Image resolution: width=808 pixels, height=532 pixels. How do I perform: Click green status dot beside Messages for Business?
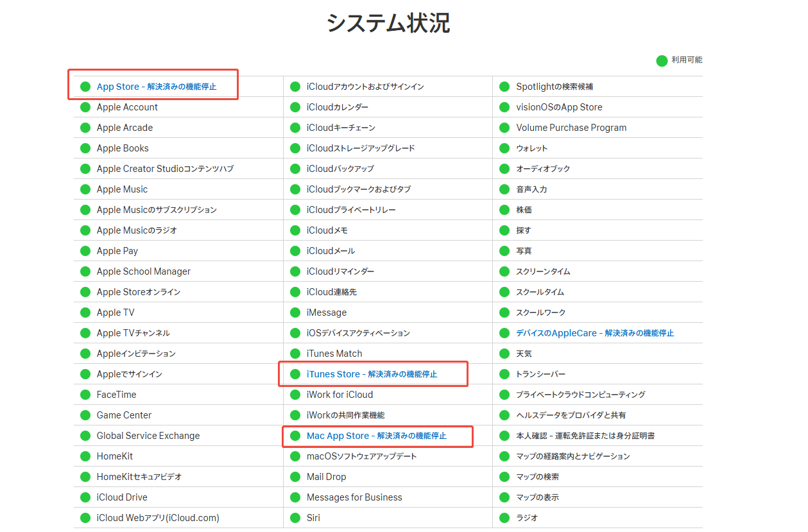coord(295,497)
